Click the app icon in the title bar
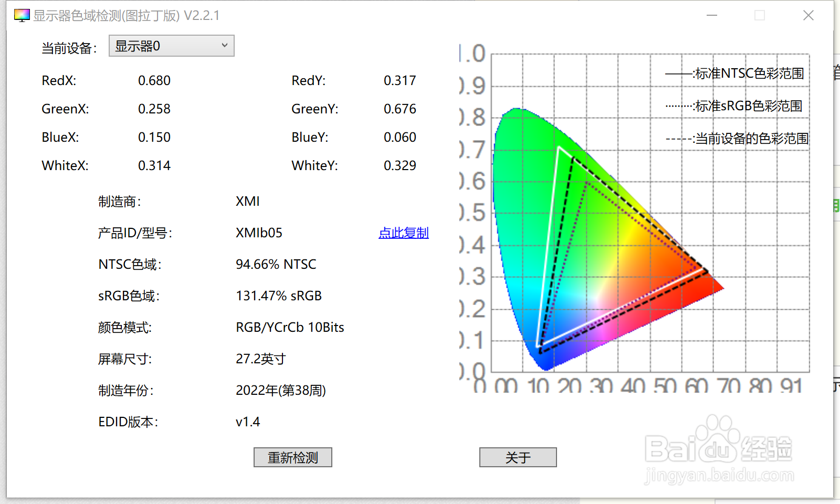 [x=22, y=15]
